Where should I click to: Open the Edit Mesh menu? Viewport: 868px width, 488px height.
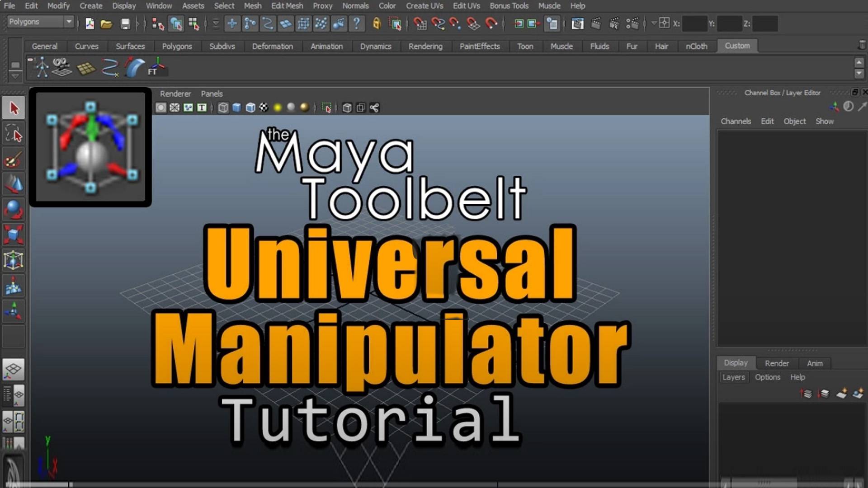click(x=287, y=6)
